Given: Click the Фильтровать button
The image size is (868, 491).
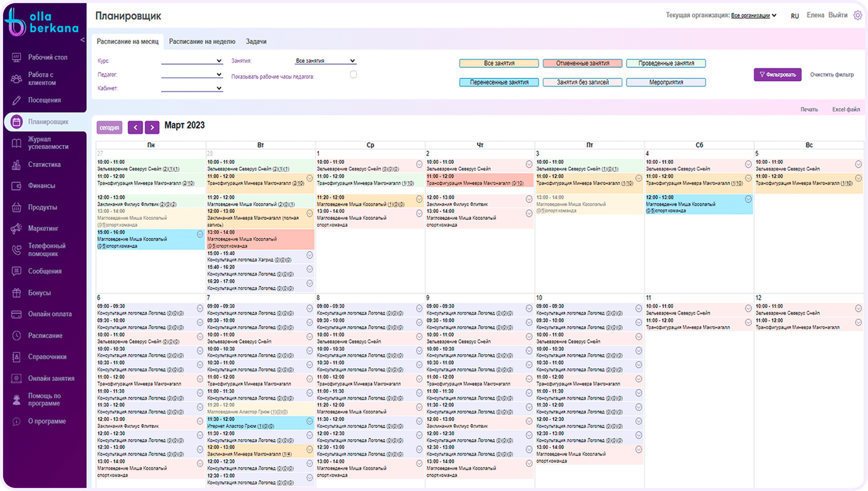Looking at the screenshot, I should (778, 75).
